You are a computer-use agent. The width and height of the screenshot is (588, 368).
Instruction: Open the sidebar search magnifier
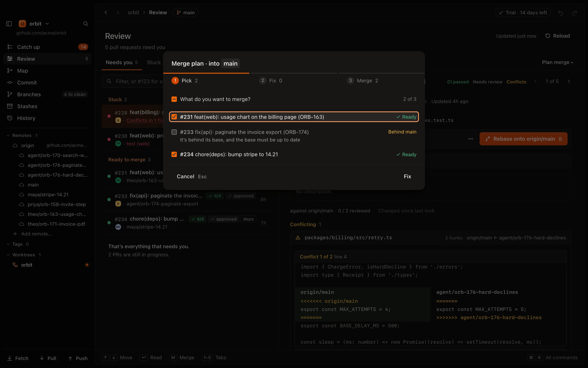pos(86,24)
